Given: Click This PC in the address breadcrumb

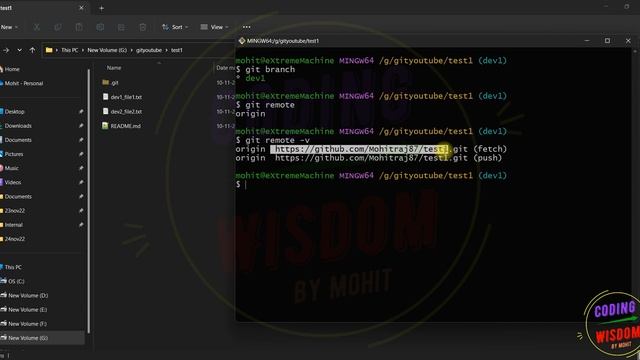Looking at the screenshot, I should point(69,50).
